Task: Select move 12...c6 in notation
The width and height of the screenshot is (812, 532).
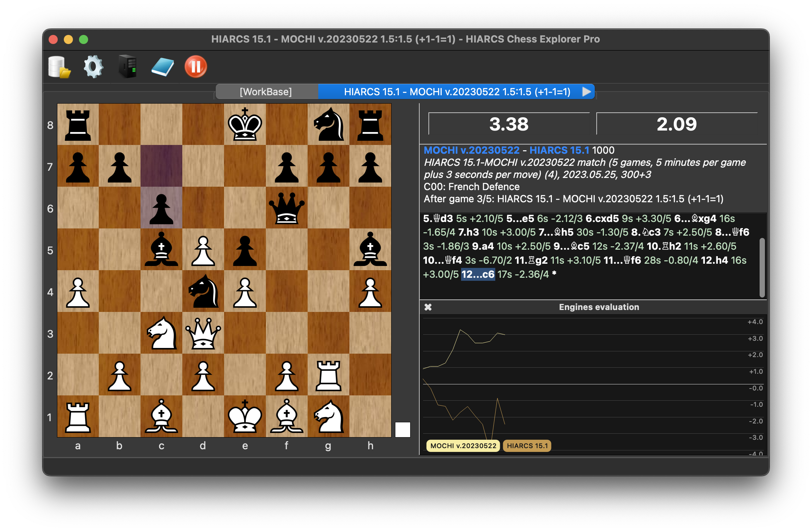Action: click(x=478, y=274)
